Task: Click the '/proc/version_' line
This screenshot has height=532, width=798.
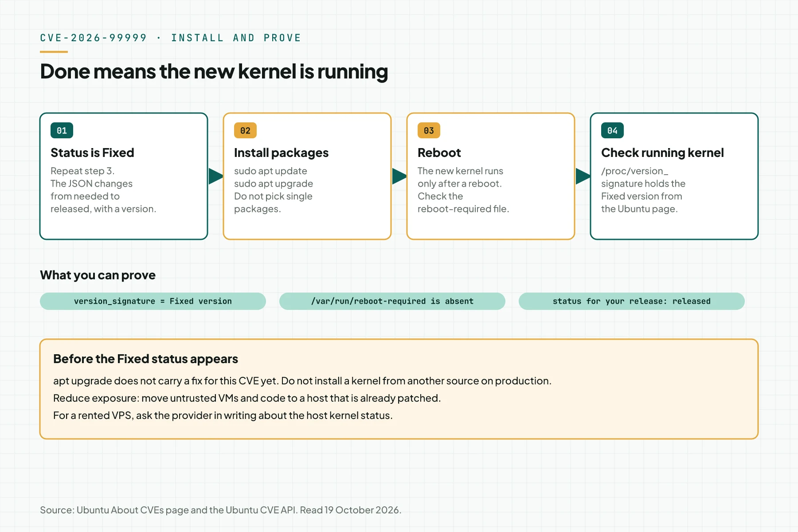Action: click(634, 171)
